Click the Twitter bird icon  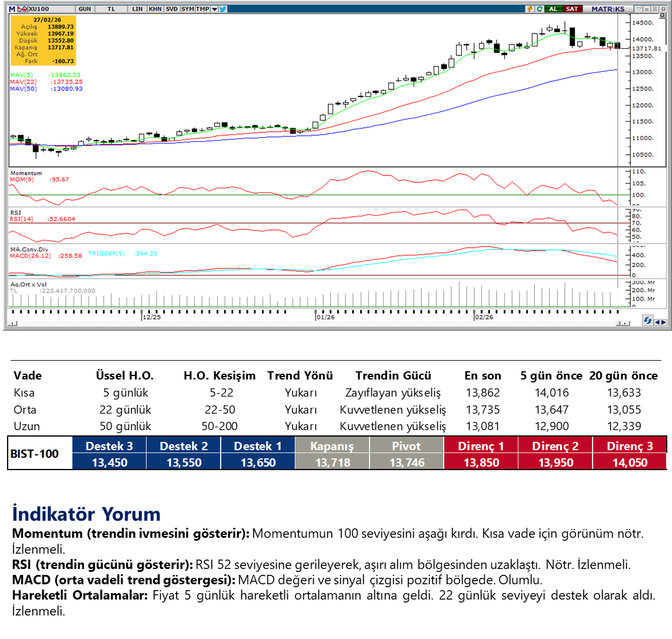point(223,9)
